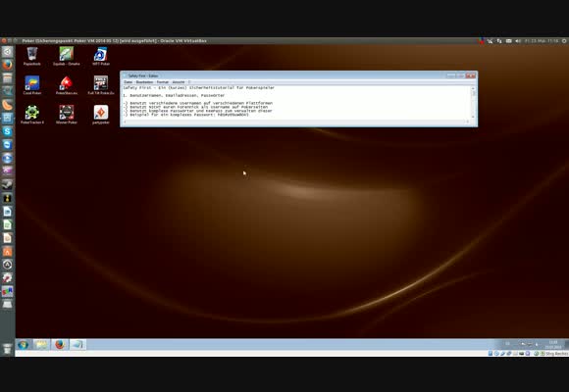The width and height of the screenshot is (569, 392).
Task: Launch the PokerTracker 4 desktop shortcut
Action: click(32, 115)
